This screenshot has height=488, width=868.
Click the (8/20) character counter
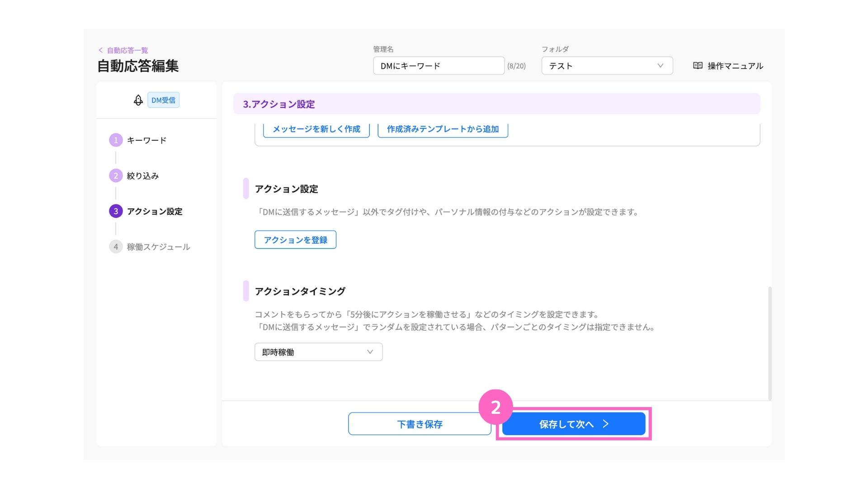point(516,66)
